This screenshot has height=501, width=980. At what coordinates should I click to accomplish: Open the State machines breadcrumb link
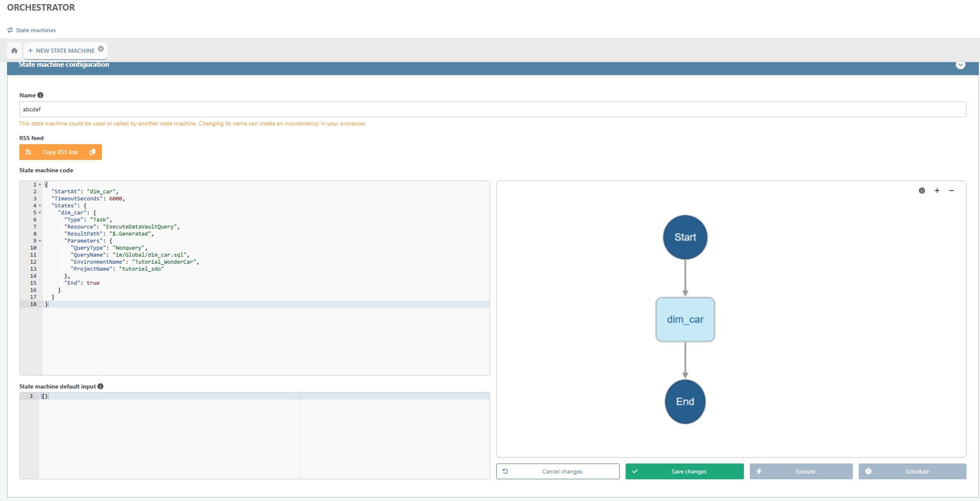[x=35, y=30]
